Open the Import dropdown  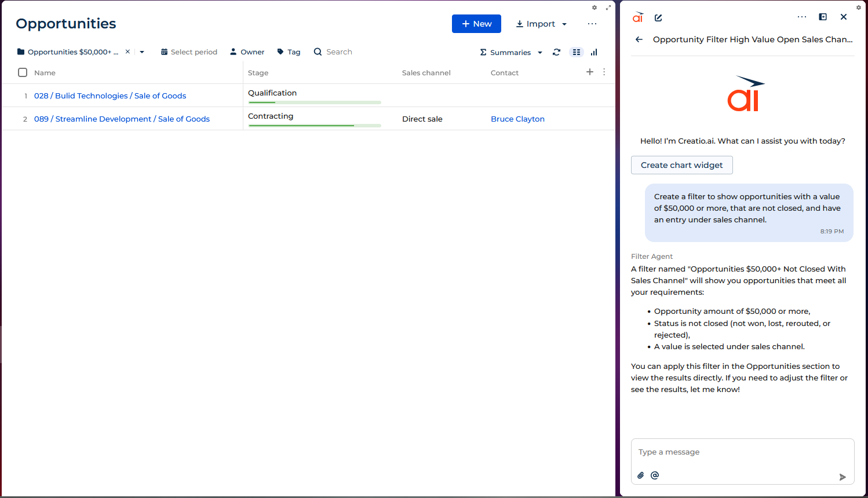(541, 24)
